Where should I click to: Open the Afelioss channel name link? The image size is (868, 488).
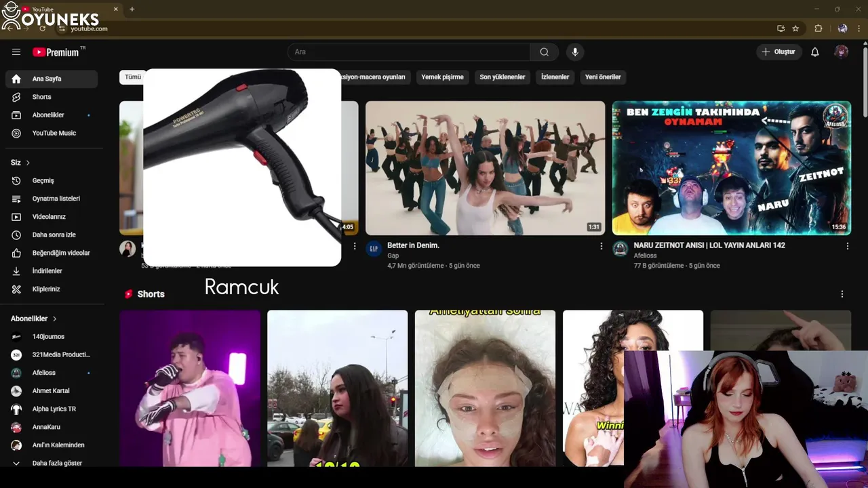tap(646, 256)
